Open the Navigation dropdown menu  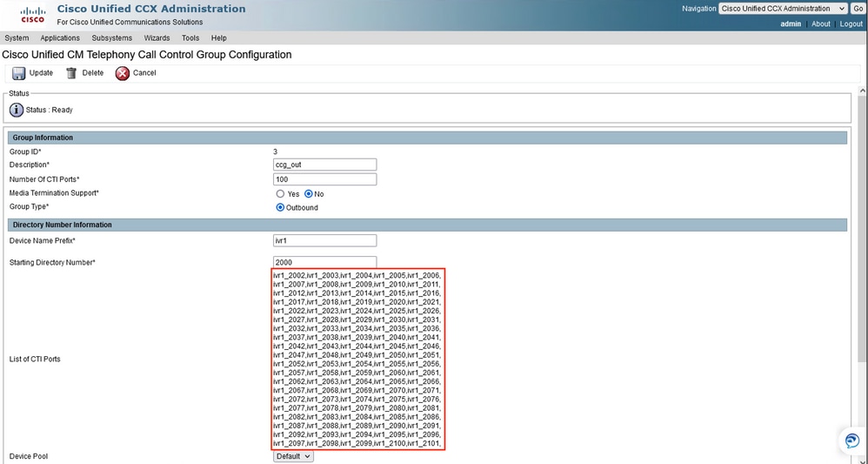[x=783, y=9]
